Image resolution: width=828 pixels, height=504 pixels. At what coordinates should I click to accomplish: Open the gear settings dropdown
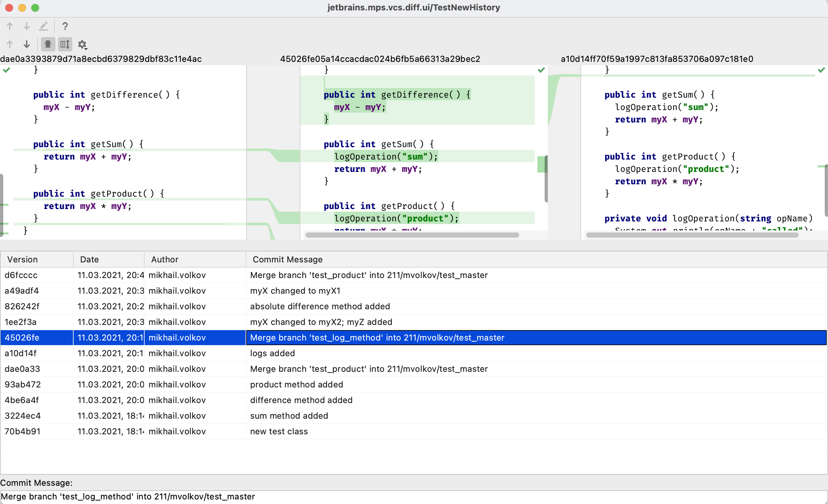tap(82, 45)
